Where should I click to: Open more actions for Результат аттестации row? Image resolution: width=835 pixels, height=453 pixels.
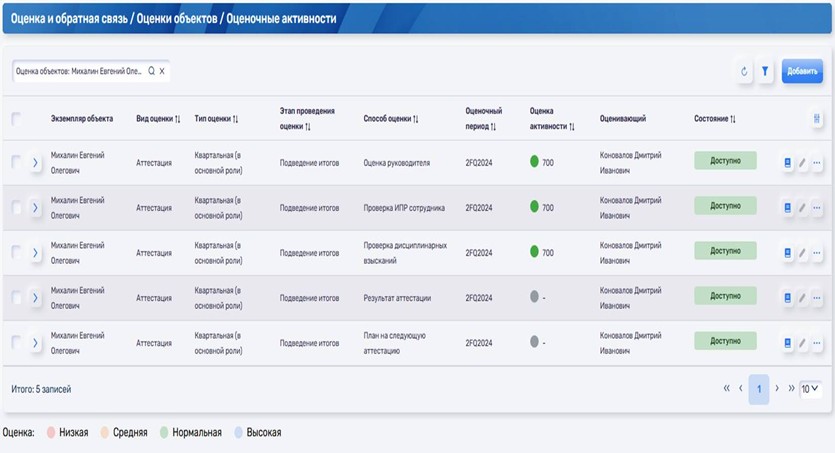[817, 298]
